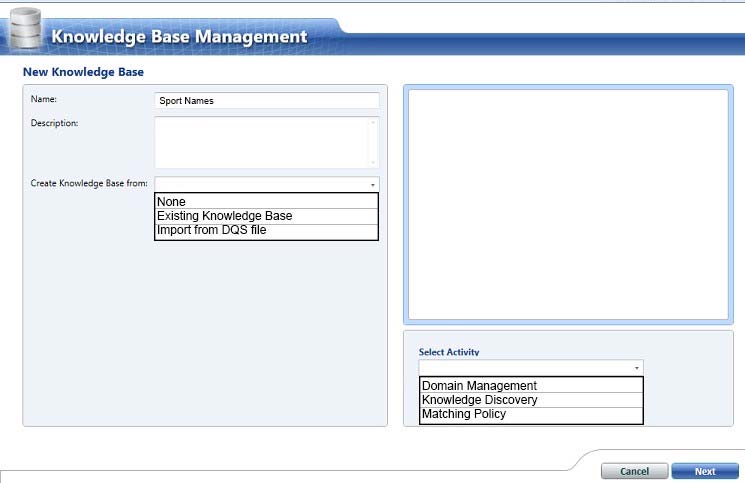Choose Existing Knowledge Base option
Image resolution: width=745 pixels, height=483 pixels.
[267, 216]
